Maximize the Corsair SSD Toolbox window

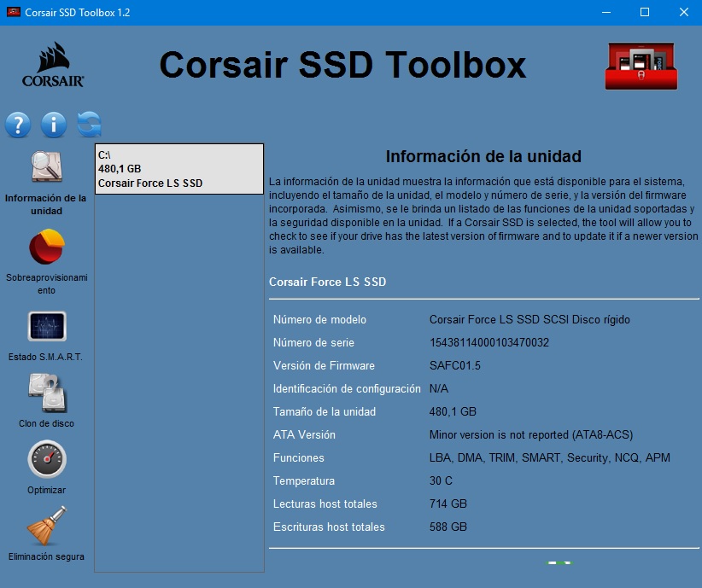(645, 13)
